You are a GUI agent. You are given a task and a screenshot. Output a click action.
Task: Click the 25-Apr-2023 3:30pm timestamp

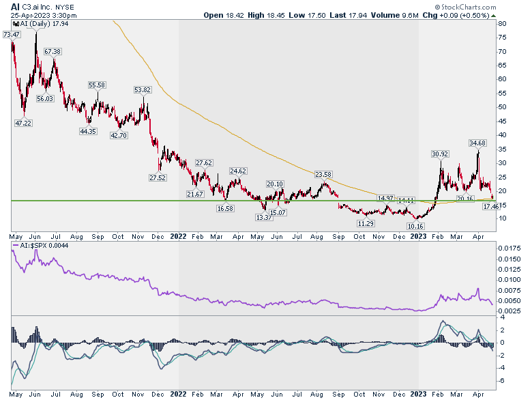point(44,15)
